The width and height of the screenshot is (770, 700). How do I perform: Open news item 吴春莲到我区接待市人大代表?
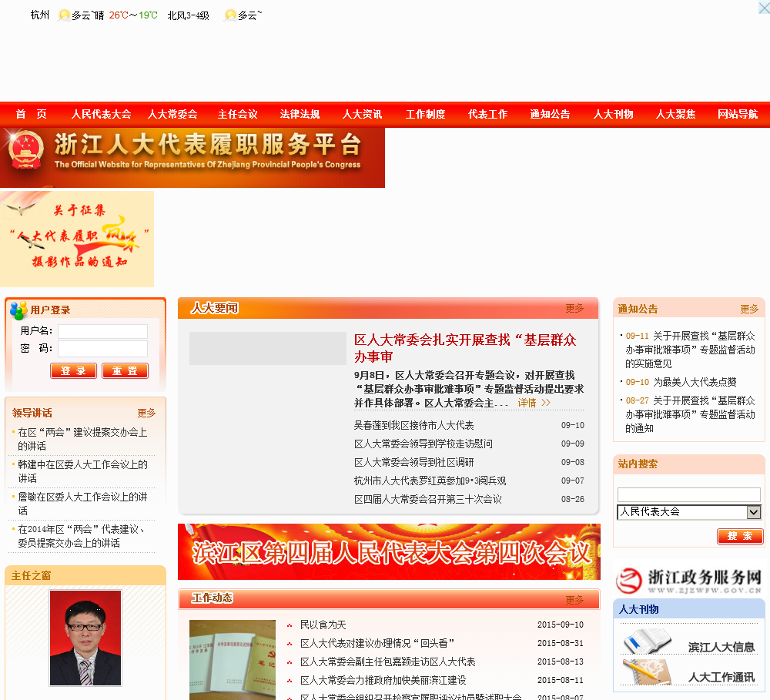pos(414,425)
